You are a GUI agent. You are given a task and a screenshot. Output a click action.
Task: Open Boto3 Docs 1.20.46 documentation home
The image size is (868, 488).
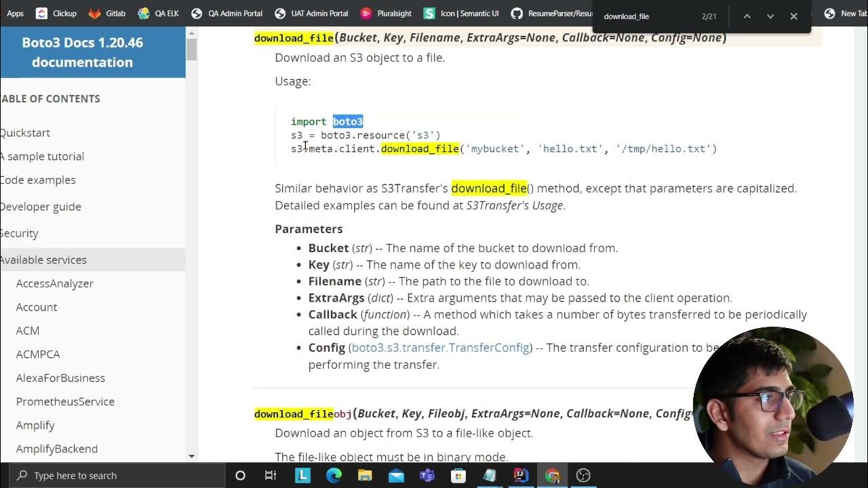coord(83,52)
